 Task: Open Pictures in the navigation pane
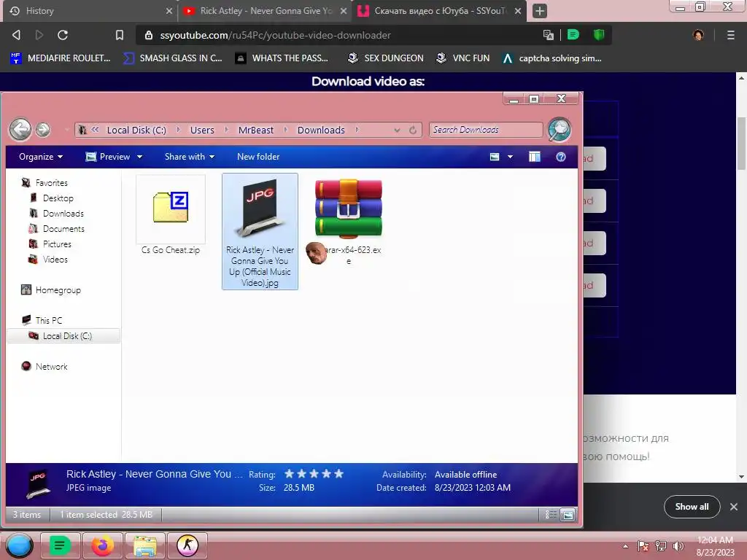coord(57,244)
